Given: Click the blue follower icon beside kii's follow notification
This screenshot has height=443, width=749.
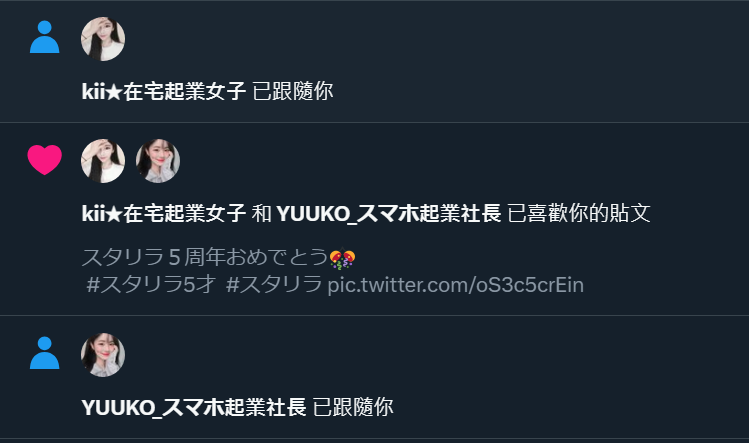Looking at the screenshot, I should (x=44, y=37).
